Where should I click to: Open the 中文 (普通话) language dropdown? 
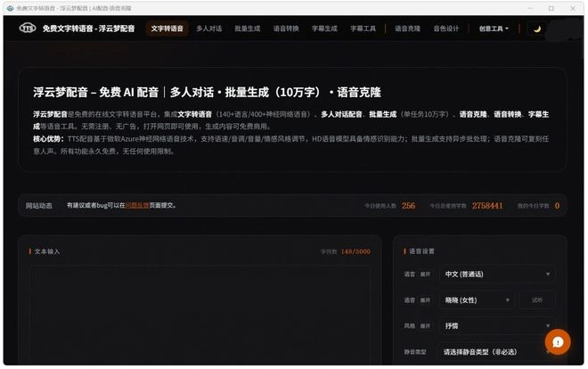497,275
